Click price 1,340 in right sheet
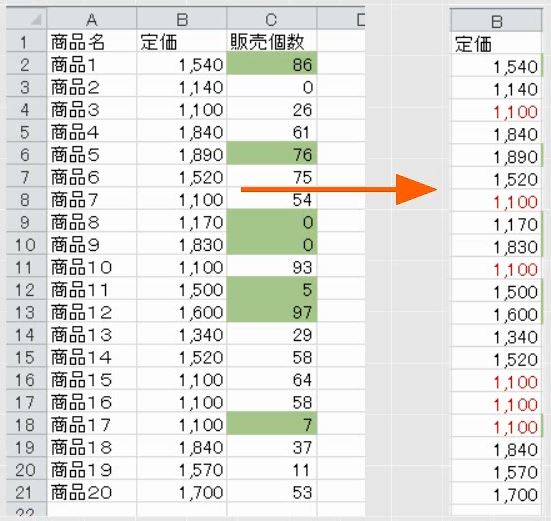 (496, 336)
